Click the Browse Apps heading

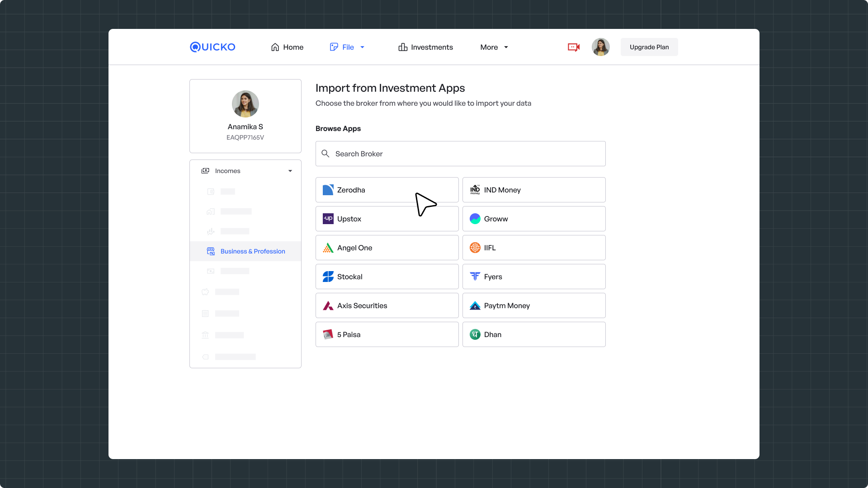[x=338, y=129]
